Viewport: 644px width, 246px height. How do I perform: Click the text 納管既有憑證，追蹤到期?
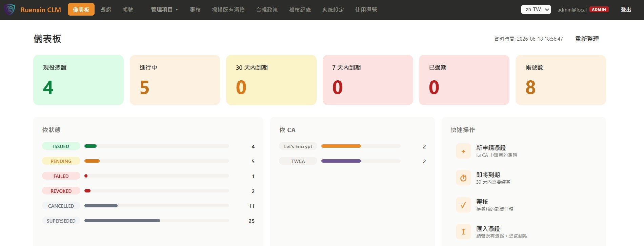(x=502, y=236)
